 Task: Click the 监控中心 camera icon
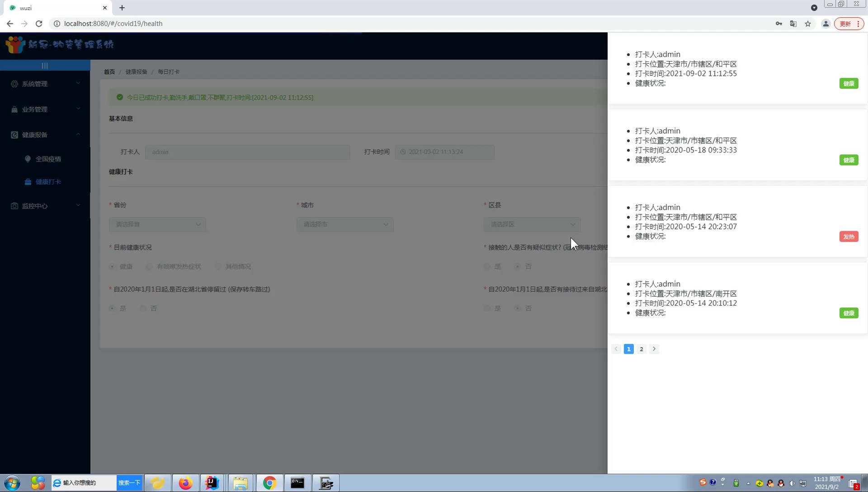coord(14,206)
